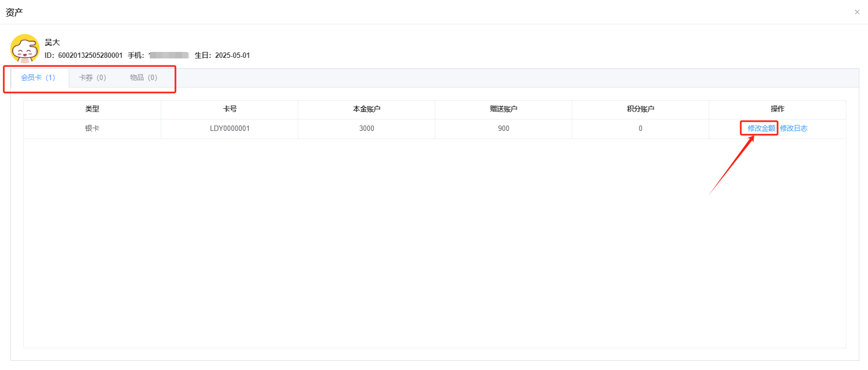This screenshot has width=868, height=370.
Task: Click the member avatar image
Action: coord(25,49)
